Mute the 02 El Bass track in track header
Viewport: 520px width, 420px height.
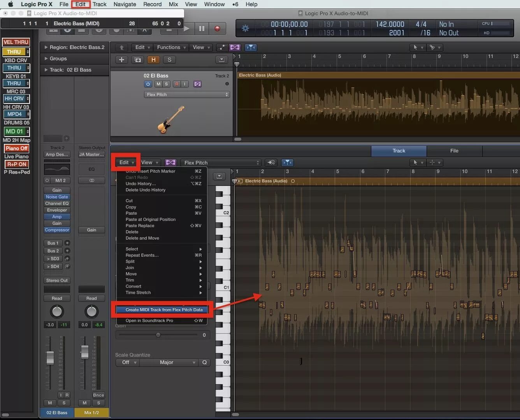point(158,84)
